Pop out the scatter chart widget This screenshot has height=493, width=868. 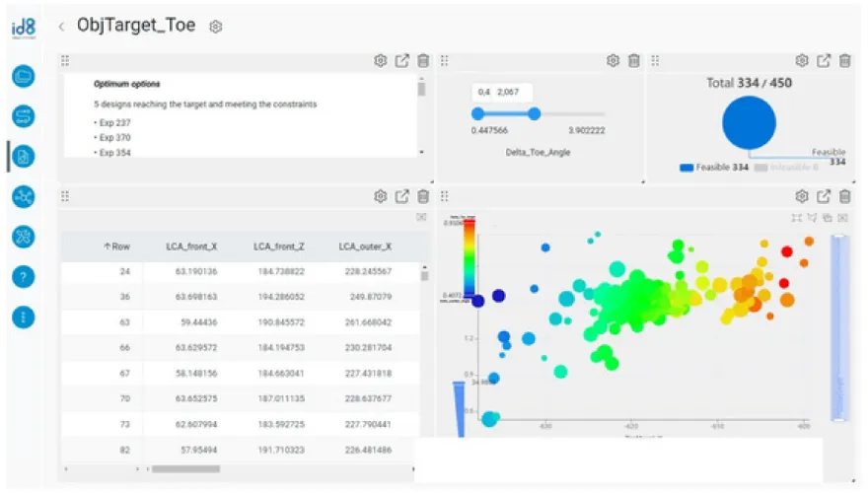coord(824,197)
